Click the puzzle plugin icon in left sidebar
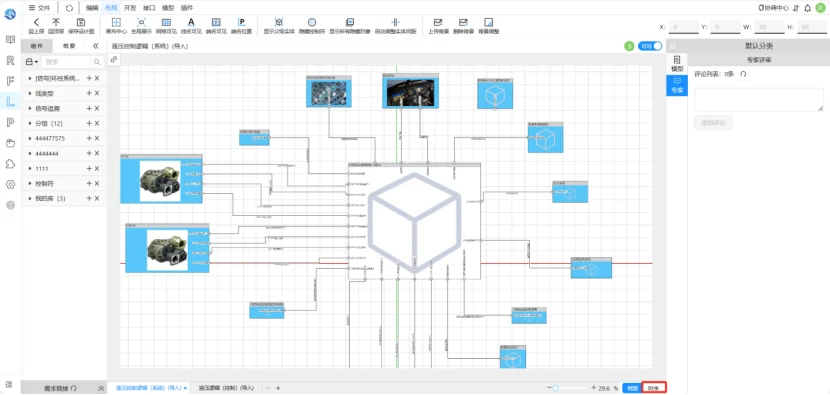The image size is (830, 395). point(10,164)
